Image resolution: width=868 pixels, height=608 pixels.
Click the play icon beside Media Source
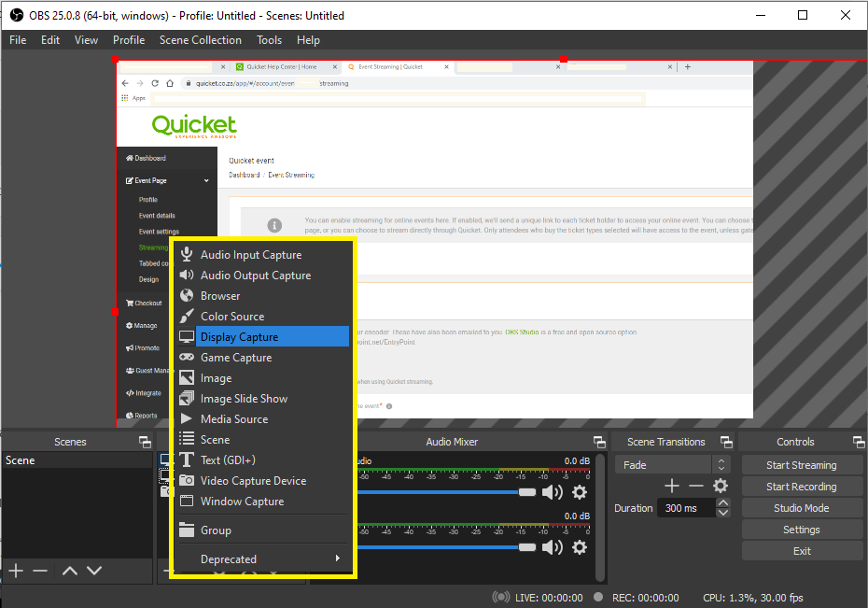click(186, 418)
